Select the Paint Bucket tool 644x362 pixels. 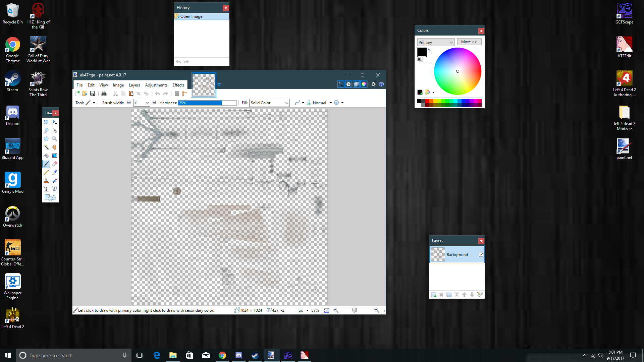coord(46,156)
